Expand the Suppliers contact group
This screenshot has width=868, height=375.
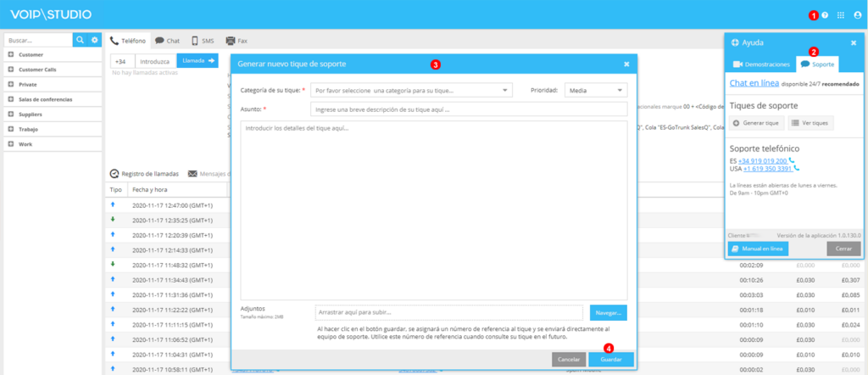(x=11, y=114)
